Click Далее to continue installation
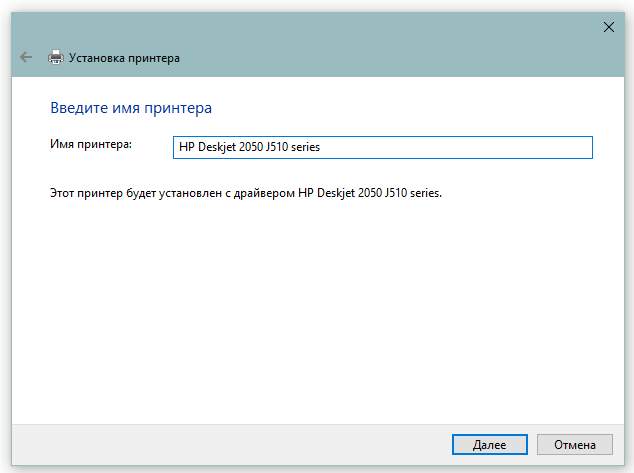This screenshot has width=634, height=473. pyautogui.click(x=490, y=445)
